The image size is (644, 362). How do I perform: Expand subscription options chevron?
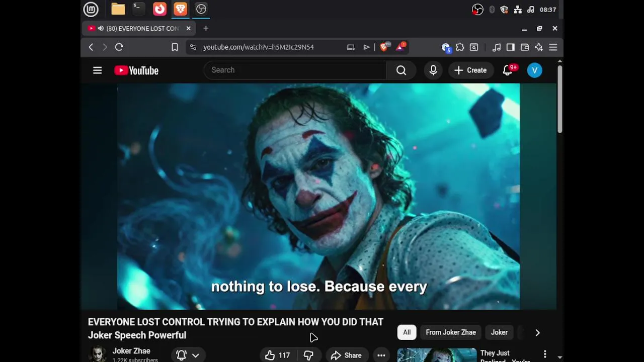pos(196,355)
